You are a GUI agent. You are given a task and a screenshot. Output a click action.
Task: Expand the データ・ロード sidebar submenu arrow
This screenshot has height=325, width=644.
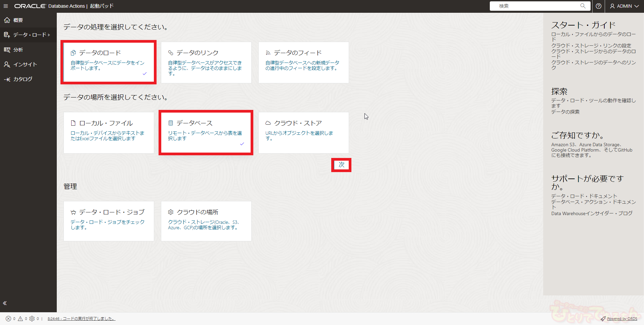click(x=49, y=35)
